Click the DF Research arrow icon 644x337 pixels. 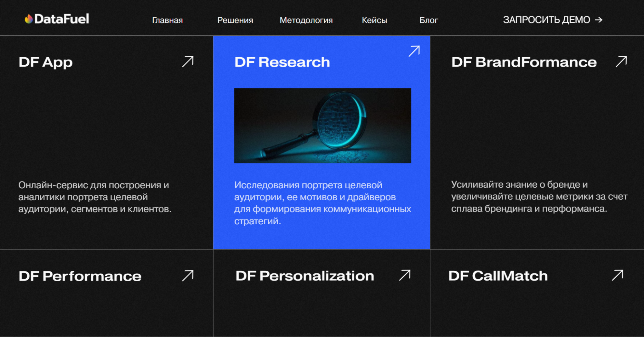click(x=414, y=51)
